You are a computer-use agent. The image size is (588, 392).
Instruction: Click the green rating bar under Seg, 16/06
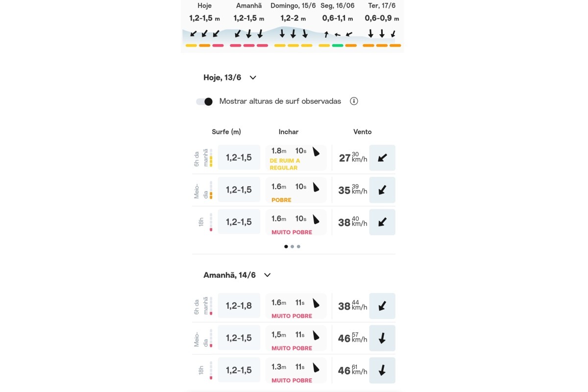338,46
